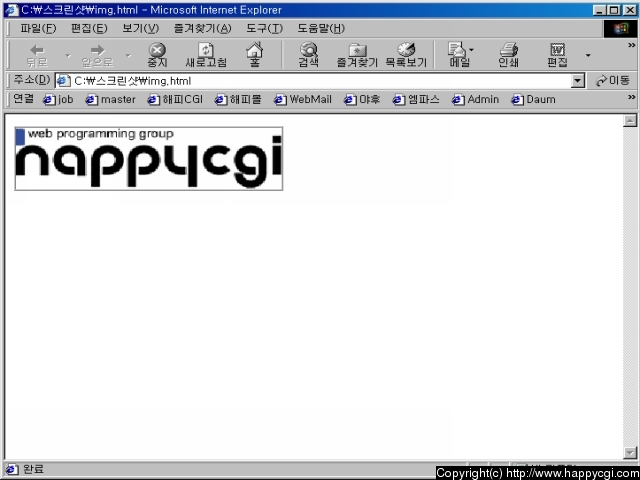This screenshot has width=640, height=480.
Task: Open the 즐겨찾기(A) menu
Action: [x=202, y=28]
